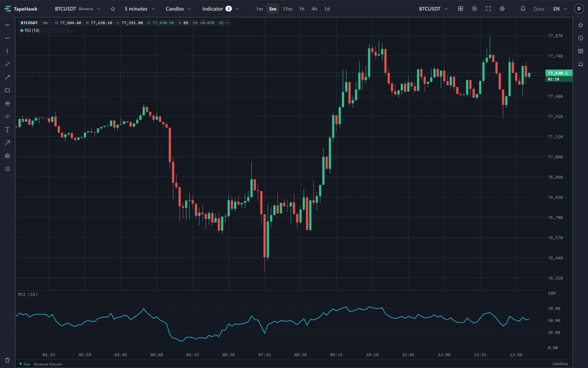
Task: Click the TapeHawk logo
Action: (x=21, y=9)
